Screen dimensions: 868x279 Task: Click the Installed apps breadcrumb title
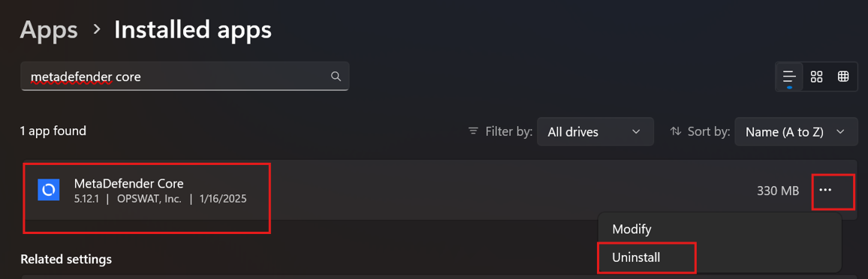pos(193,30)
